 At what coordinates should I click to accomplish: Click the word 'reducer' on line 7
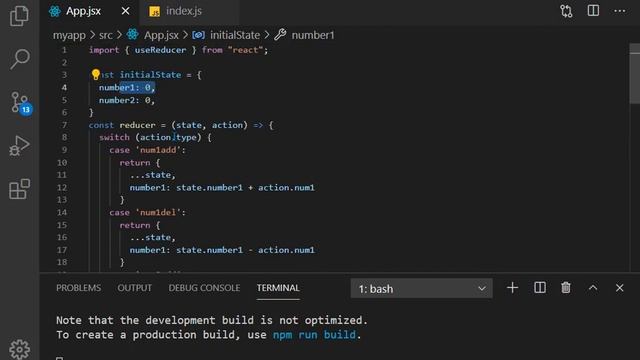pyautogui.click(x=137, y=125)
